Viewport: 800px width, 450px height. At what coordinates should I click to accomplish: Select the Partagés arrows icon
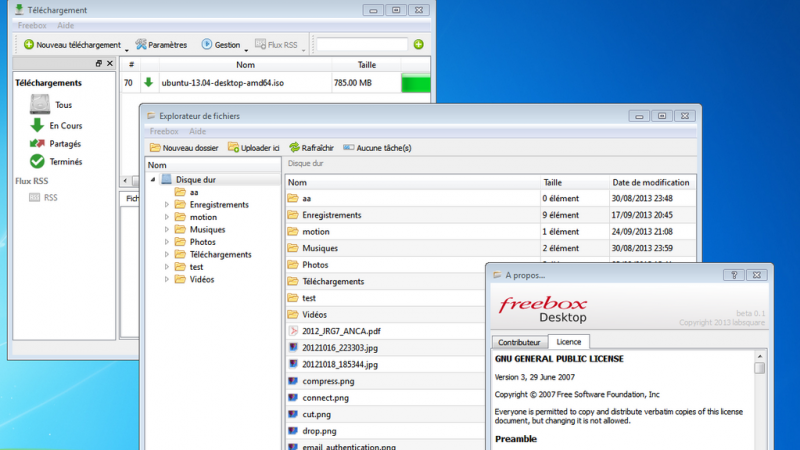coord(37,143)
